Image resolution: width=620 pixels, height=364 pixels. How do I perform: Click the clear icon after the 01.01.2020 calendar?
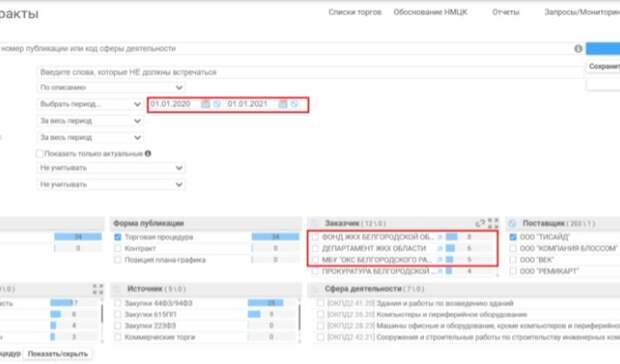click(217, 104)
